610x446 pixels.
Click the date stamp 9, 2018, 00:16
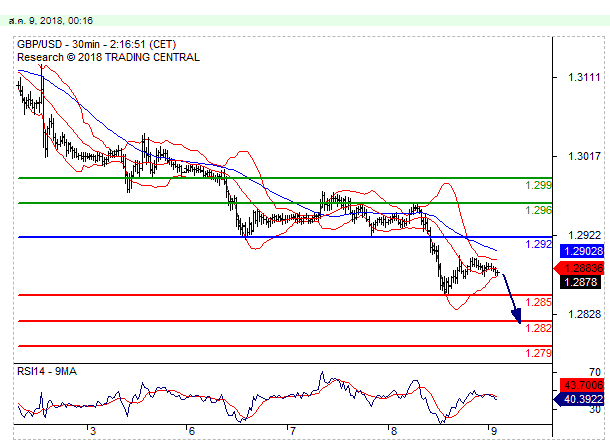click(x=51, y=21)
